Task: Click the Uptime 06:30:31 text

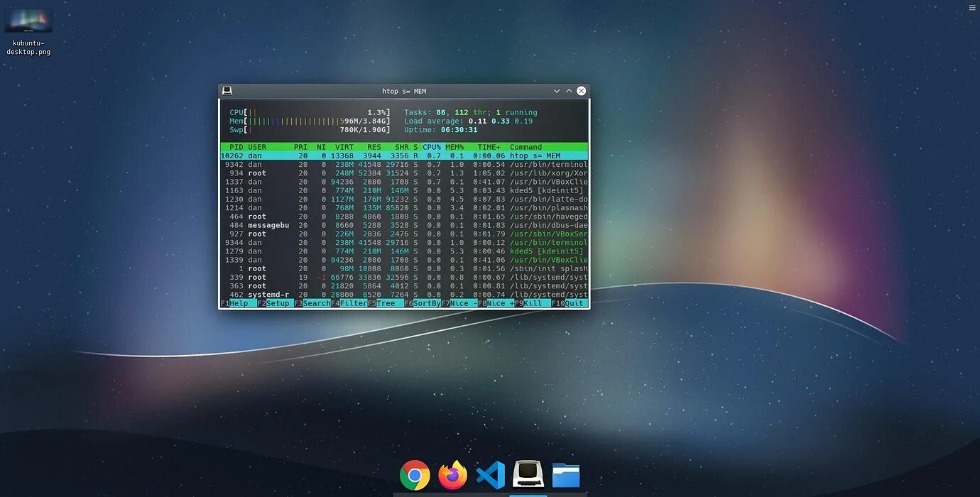Action: point(441,130)
